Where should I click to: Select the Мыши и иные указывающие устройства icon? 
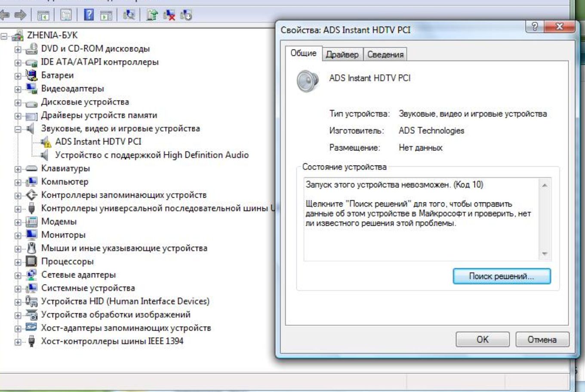click(x=31, y=248)
